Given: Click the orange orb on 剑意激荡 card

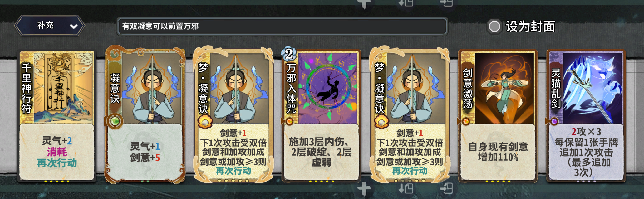Looking at the screenshot, I should (466, 121).
